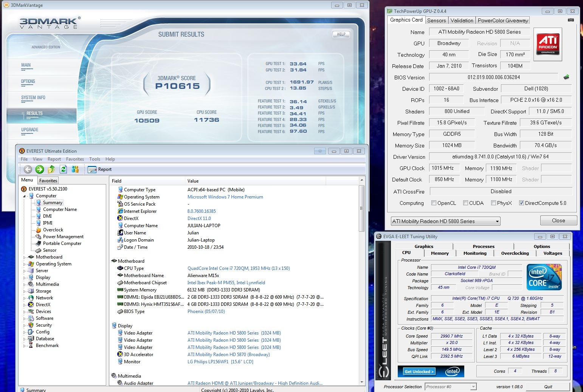583x392 pixels.
Task: Open the Monitoring tab in E-LEET
Action: [x=475, y=253]
